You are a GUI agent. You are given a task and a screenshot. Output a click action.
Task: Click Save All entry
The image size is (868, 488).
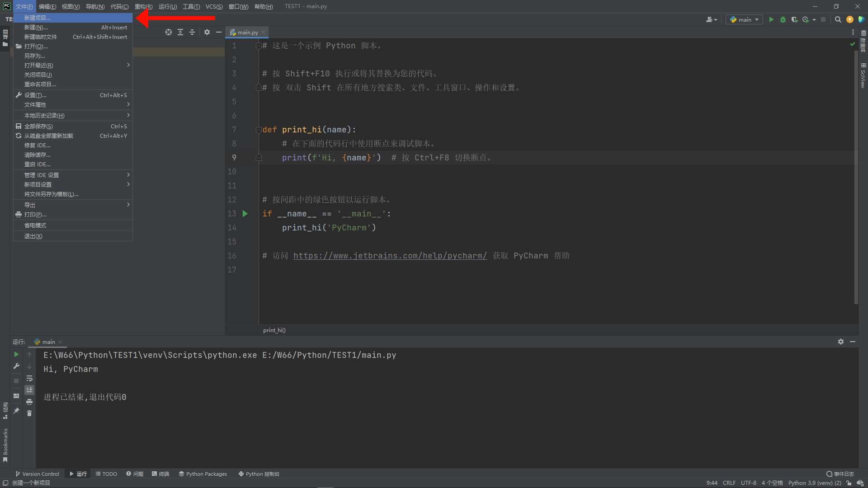73,126
